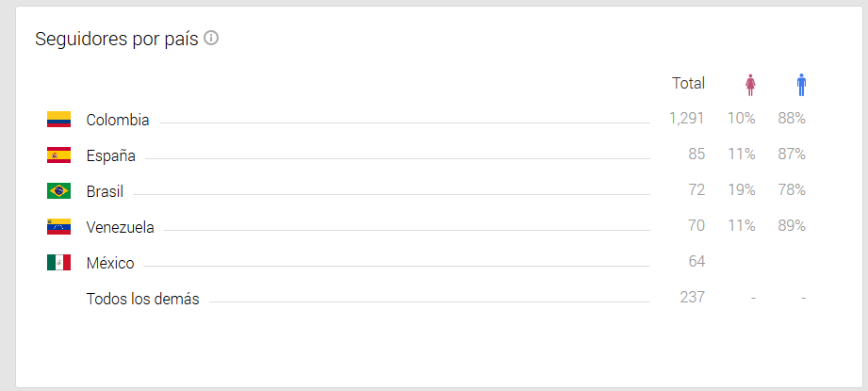868x391 pixels.
Task: Click the Colombia flag icon
Action: click(x=58, y=120)
